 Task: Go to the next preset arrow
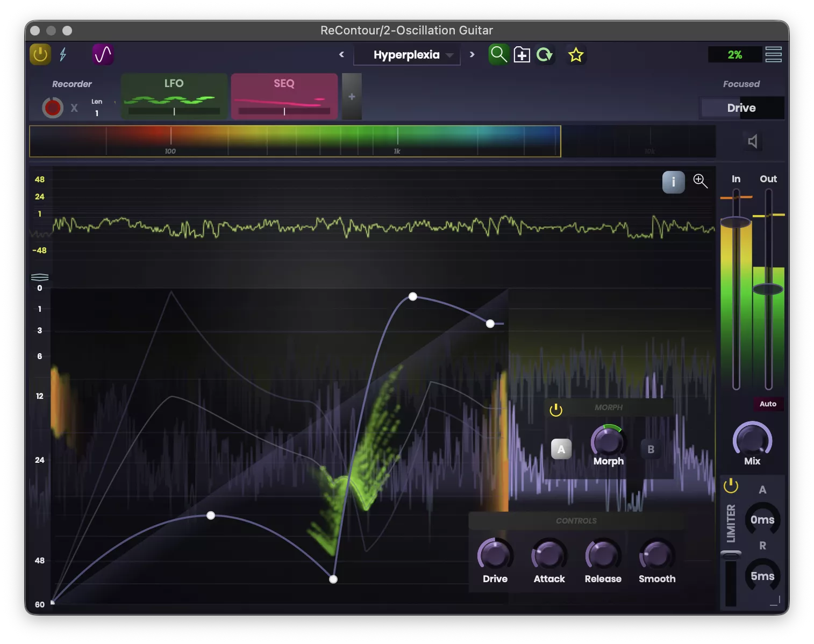pos(472,54)
